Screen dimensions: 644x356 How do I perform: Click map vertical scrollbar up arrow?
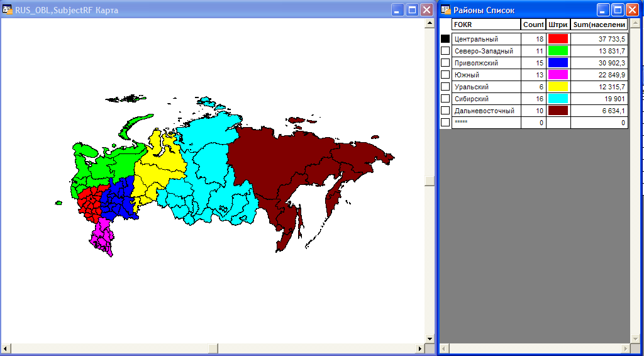click(430, 23)
